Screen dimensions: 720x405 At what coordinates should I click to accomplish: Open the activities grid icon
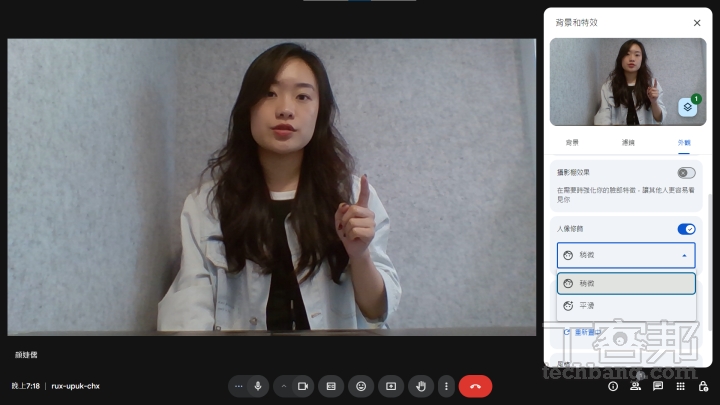coord(681,386)
